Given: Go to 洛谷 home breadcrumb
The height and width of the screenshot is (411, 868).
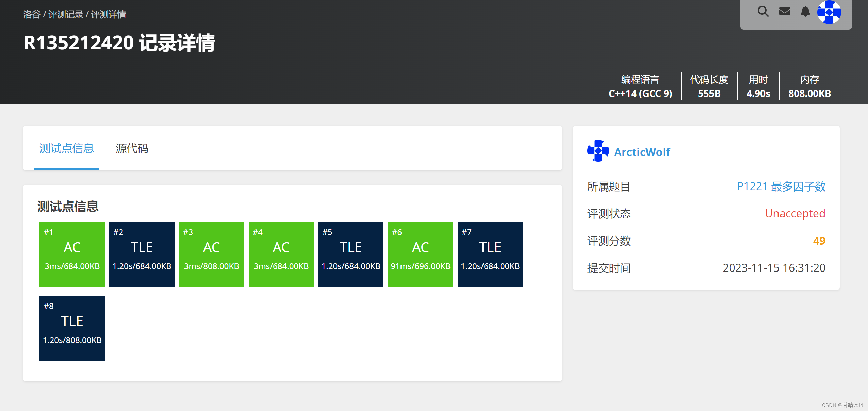Looking at the screenshot, I should (32, 14).
